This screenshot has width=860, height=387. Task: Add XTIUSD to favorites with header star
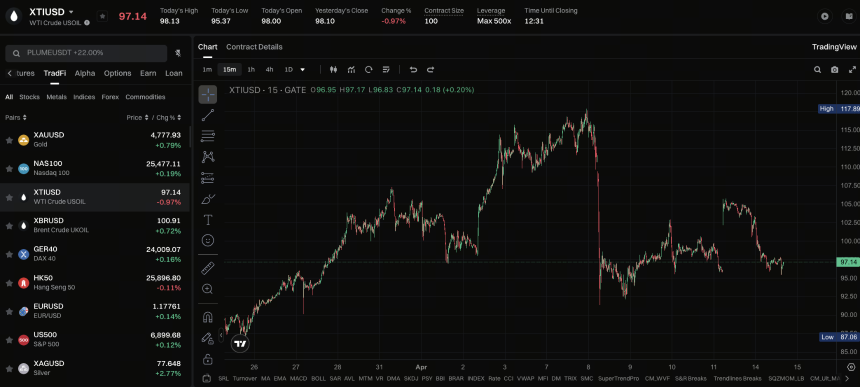[x=103, y=16]
